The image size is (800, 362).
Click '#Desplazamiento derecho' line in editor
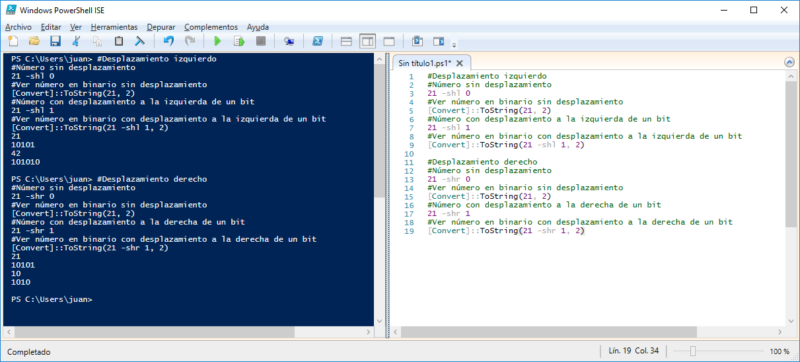point(482,162)
